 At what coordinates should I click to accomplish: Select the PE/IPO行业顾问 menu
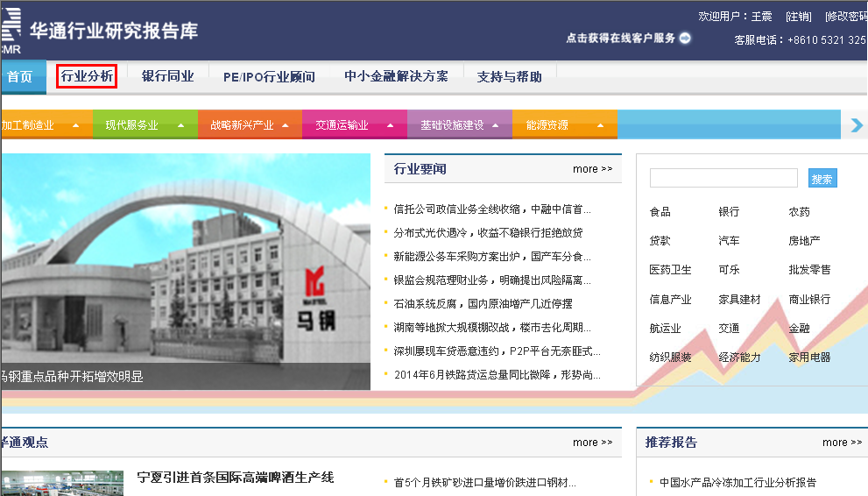click(x=269, y=76)
